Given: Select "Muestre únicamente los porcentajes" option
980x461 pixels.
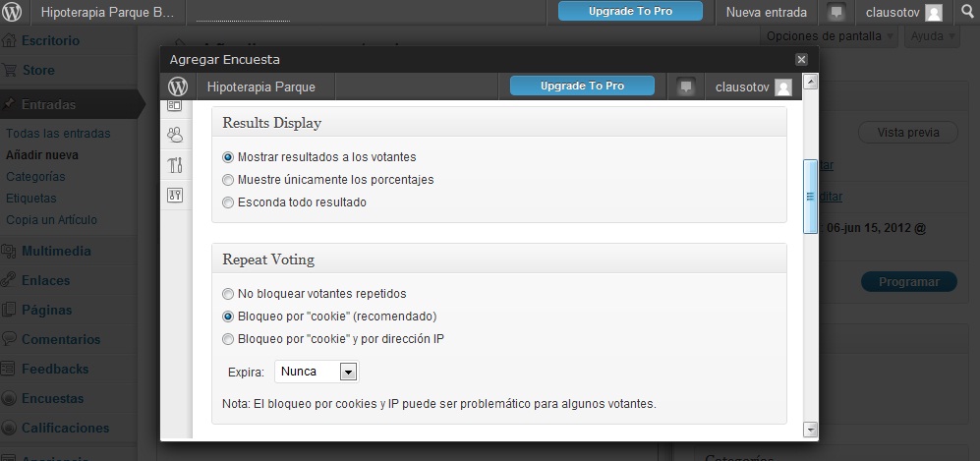Looking at the screenshot, I should pos(228,180).
